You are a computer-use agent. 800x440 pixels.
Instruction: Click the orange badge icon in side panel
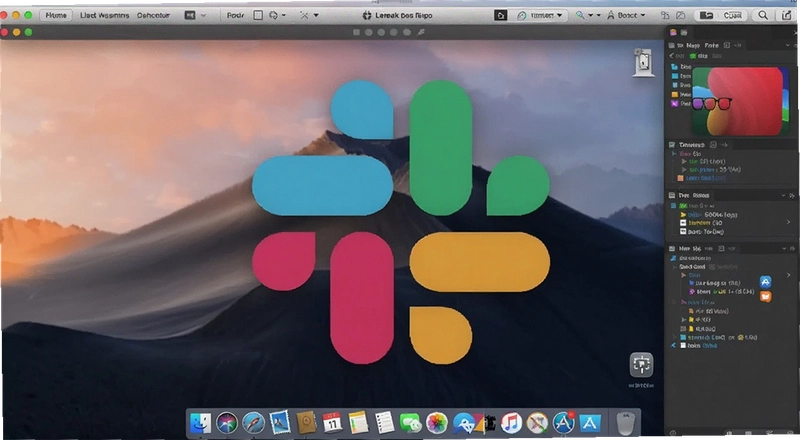click(765, 296)
